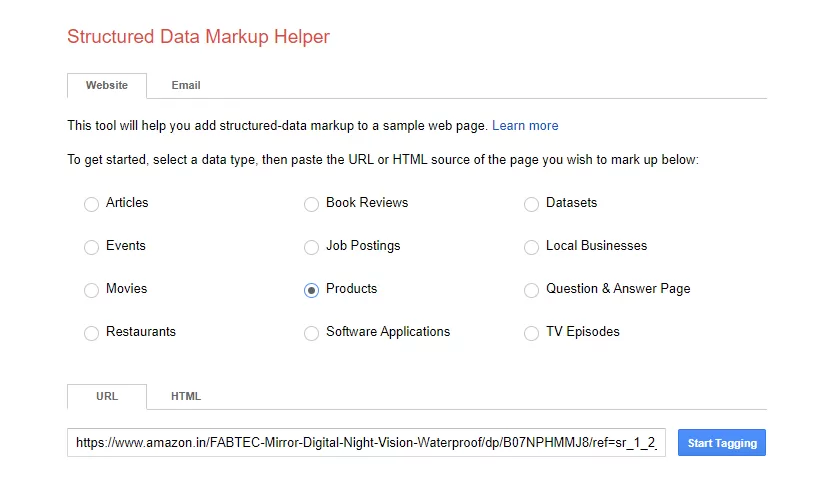Choose the Job Postings option
823x496 pixels.
click(x=312, y=247)
